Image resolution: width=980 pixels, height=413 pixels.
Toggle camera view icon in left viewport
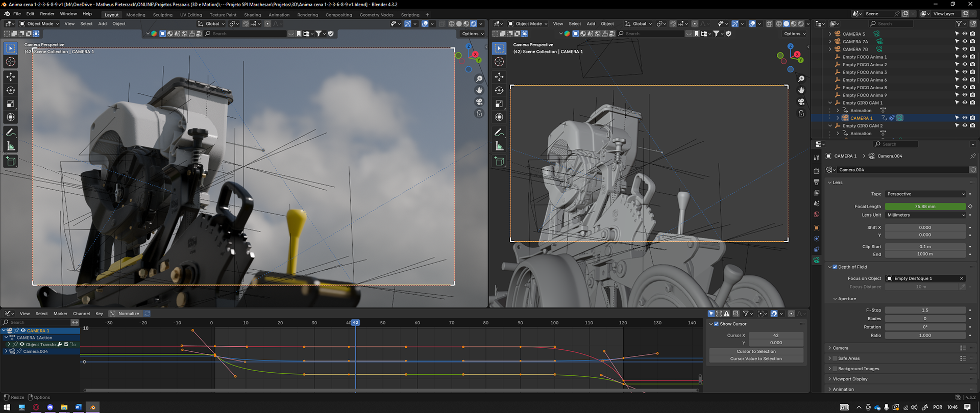pyautogui.click(x=479, y=101)
